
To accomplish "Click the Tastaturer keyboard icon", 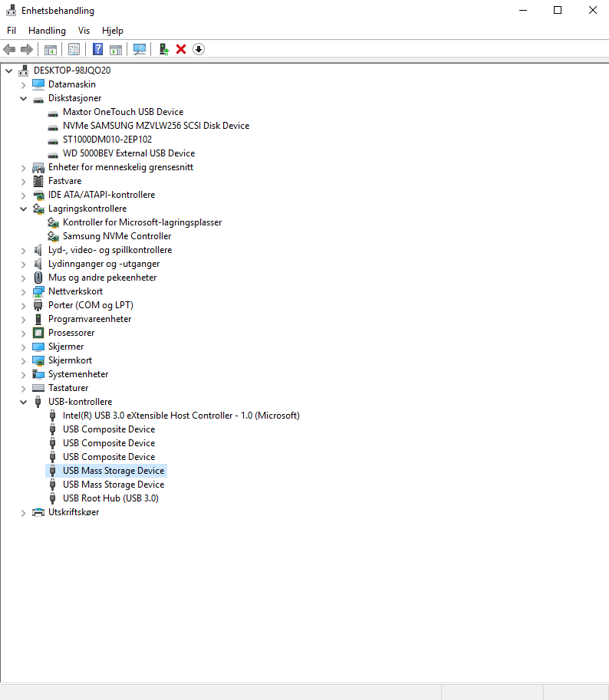I will 38,388.
